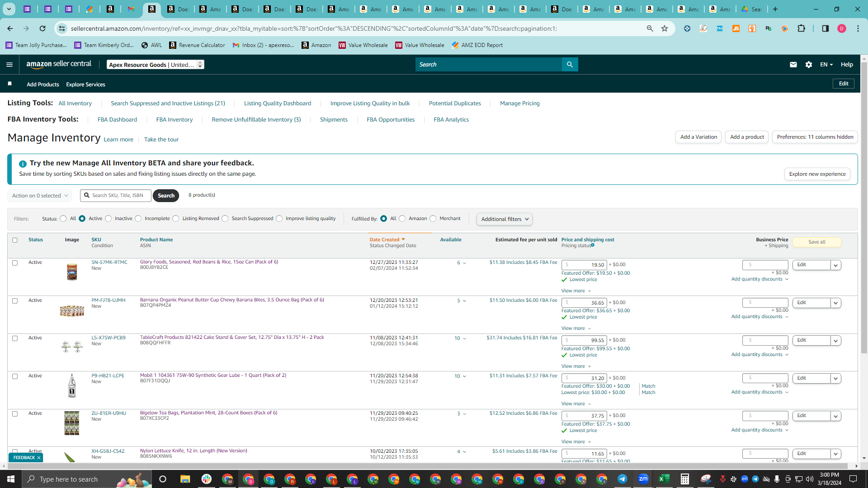Go to FBA Dashboard tool

(x=117, y=120)
